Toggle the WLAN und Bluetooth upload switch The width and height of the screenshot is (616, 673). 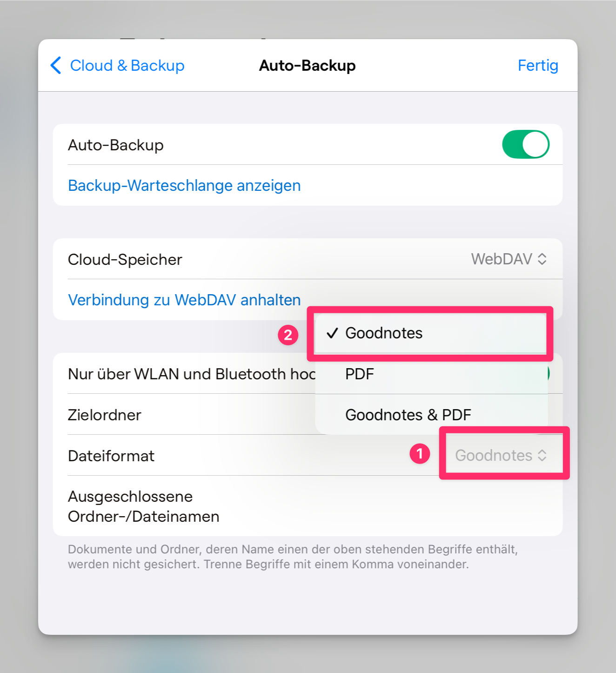pos(548,373)
